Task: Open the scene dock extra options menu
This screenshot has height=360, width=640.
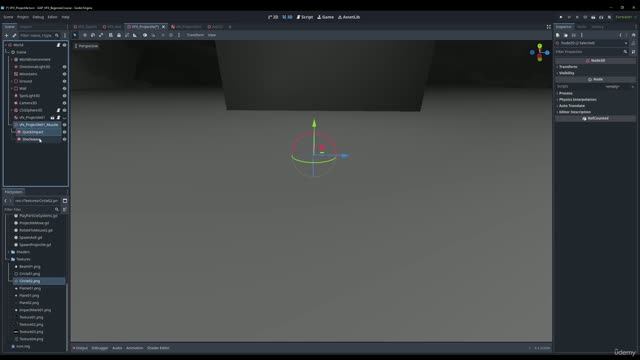Action: (x=64, y=36)
